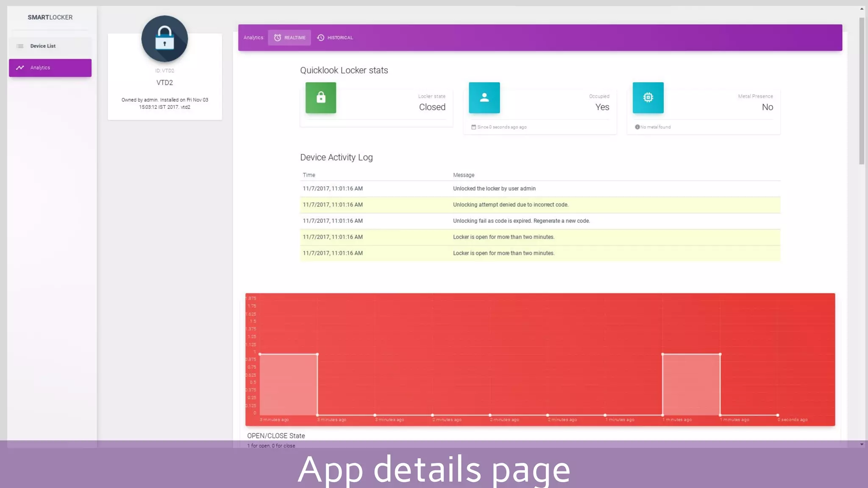
Task: Click the Analytics trend-line icon
Action: tap(20, 68)
